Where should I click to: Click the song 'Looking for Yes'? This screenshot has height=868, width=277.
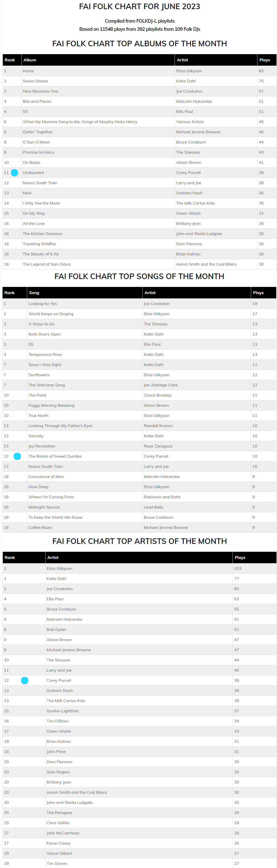pos(42,303)
